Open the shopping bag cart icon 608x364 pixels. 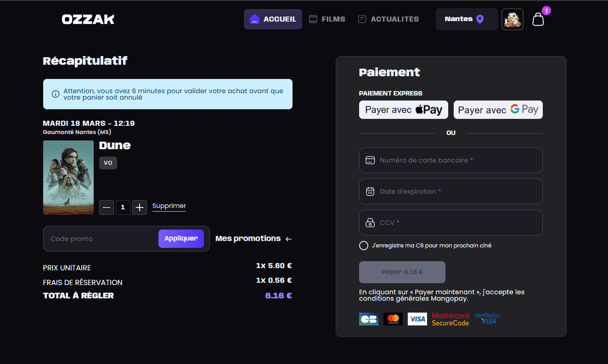(538, 19)
